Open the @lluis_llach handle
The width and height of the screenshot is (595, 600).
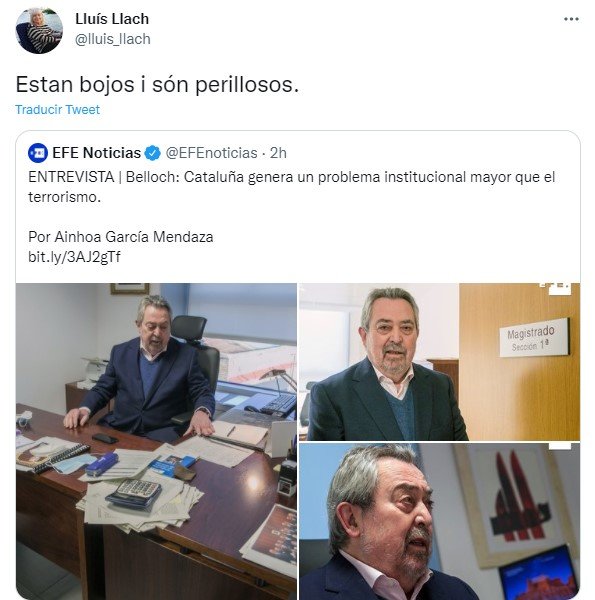112,39
